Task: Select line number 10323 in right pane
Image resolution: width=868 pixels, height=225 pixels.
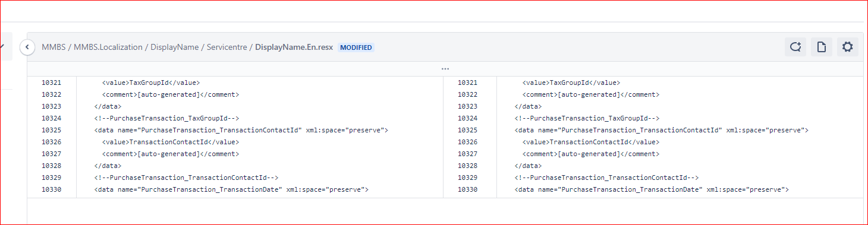Action: 467,106
